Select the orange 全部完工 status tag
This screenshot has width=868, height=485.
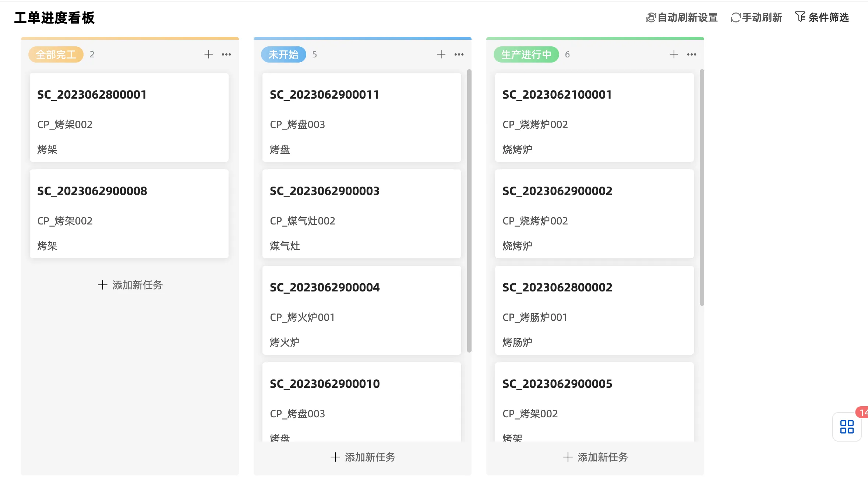pos(56,54)
